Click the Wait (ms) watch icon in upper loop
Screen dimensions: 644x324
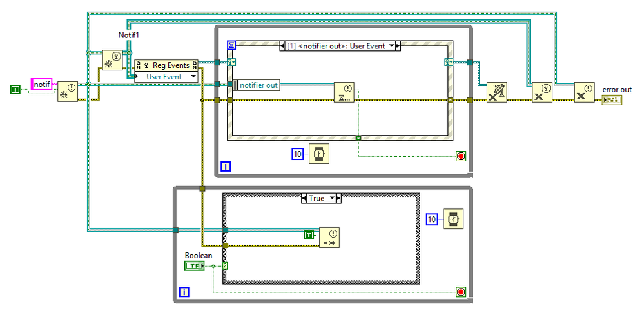319,154
